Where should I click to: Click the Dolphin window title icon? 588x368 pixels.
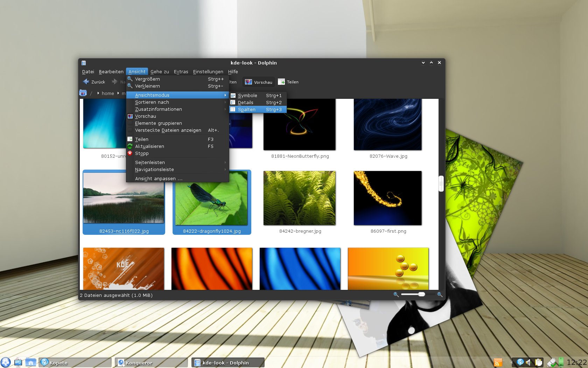tap(84, 63)
